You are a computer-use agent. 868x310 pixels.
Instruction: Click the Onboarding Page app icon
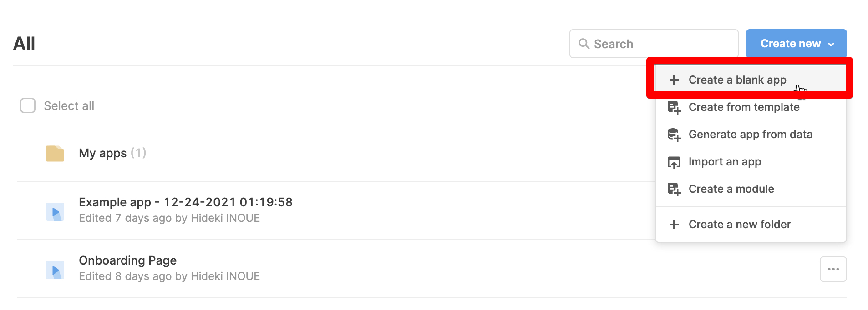[55, 270]
